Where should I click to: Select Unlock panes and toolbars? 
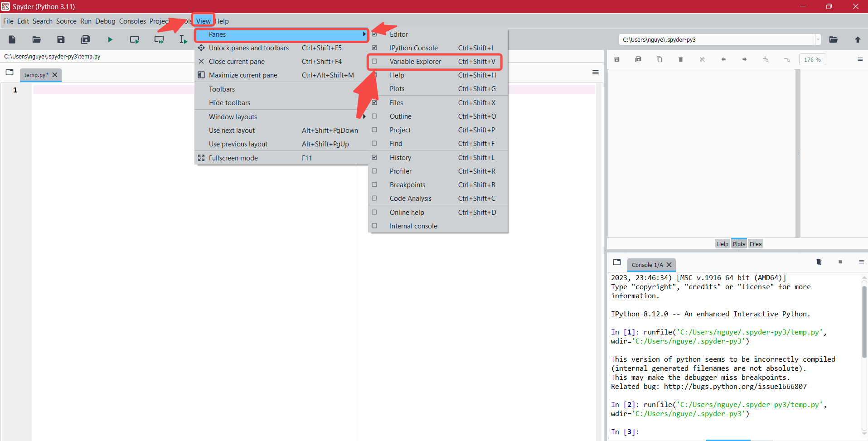coord(281,48)
